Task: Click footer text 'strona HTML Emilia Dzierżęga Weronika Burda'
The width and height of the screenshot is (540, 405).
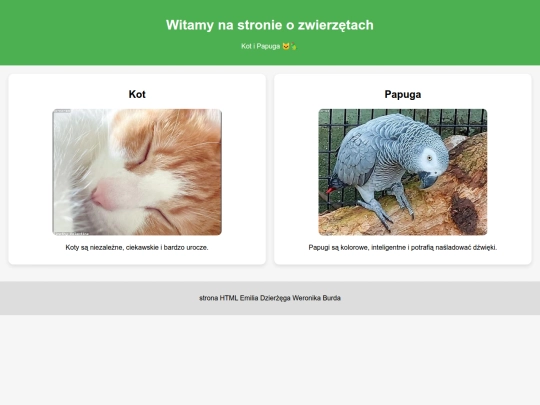Action: point(270,298)
